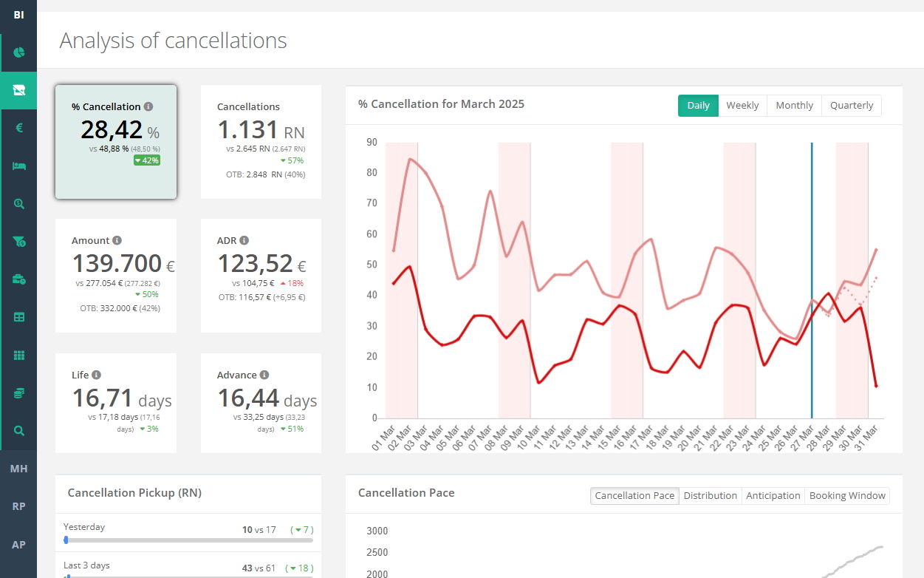The image size is (924, 578).
Task: Select the Daily chart granularity
Action: click(698, 106)
